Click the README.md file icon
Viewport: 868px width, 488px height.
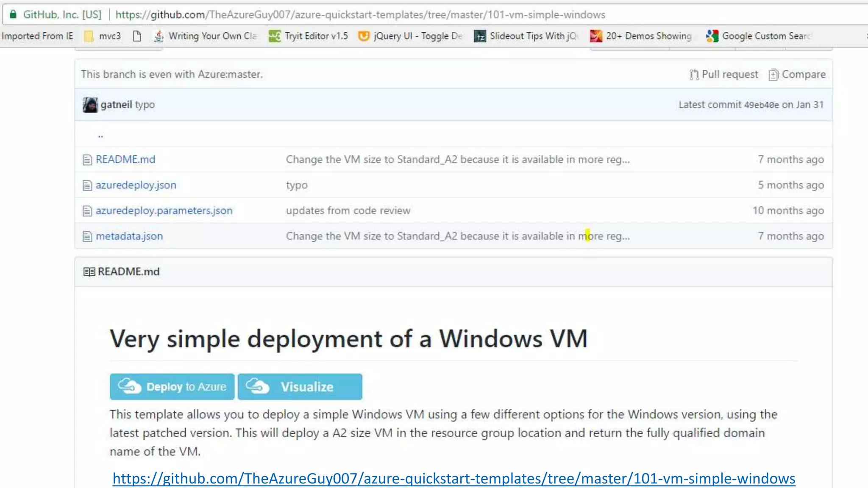pos(87,160)
